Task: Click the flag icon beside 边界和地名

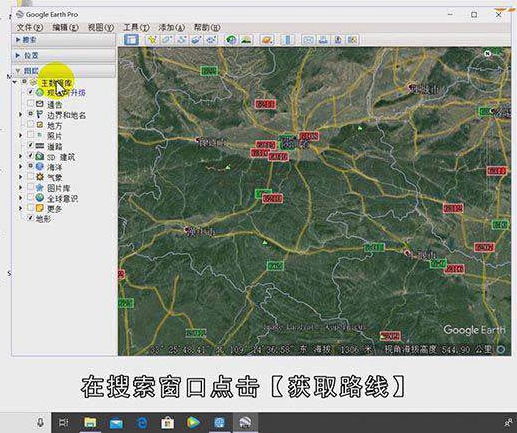Action: point(40,115)
